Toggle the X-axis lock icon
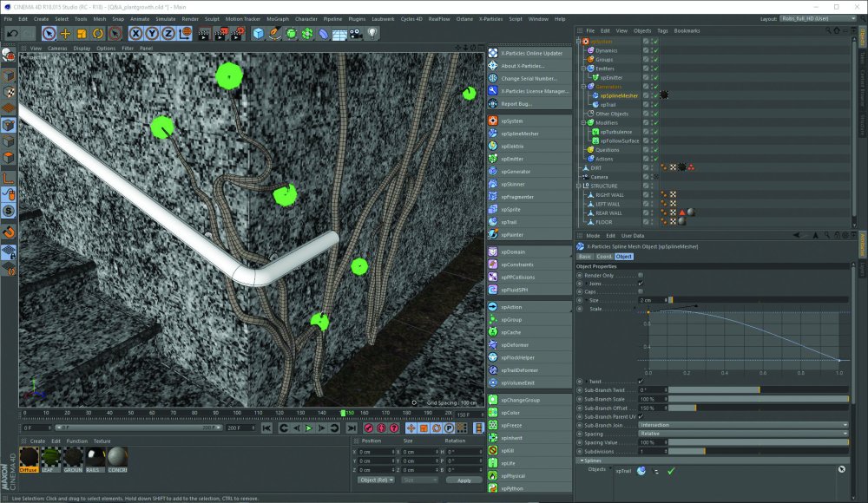 click(135, 34)
